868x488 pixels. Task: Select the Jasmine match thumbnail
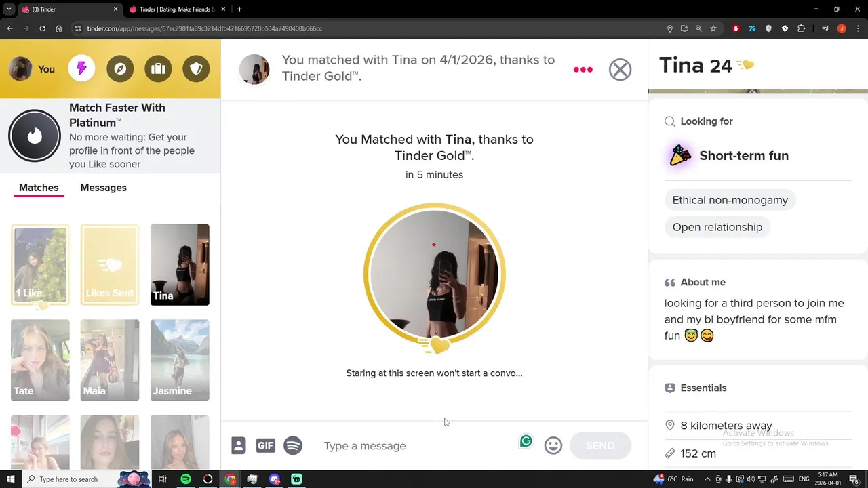coord(180,360)
